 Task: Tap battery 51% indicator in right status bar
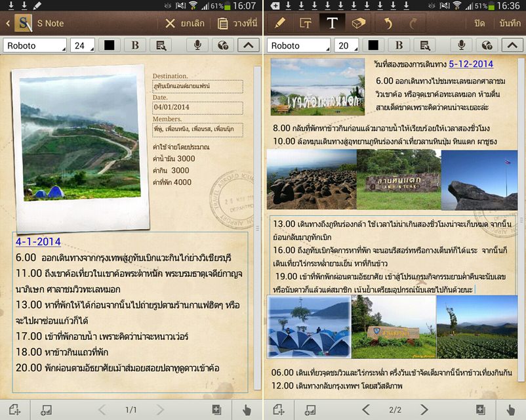(484, 6)
